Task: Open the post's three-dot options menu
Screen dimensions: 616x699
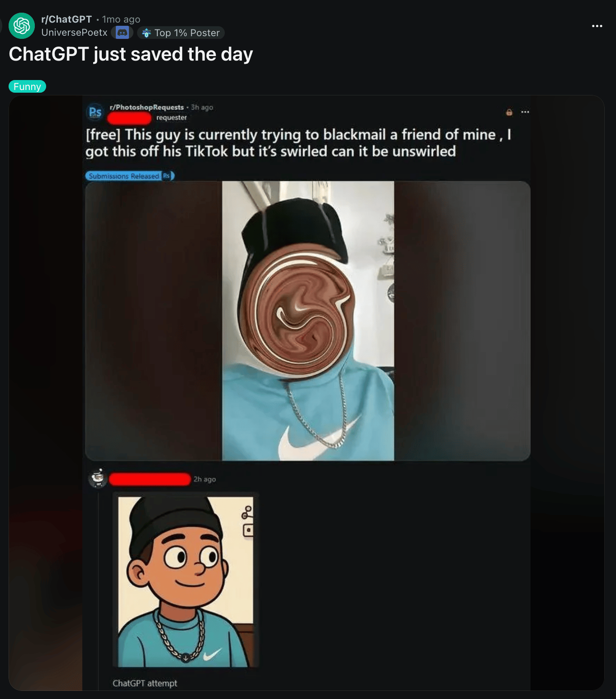Action: [x=597, y=26]
